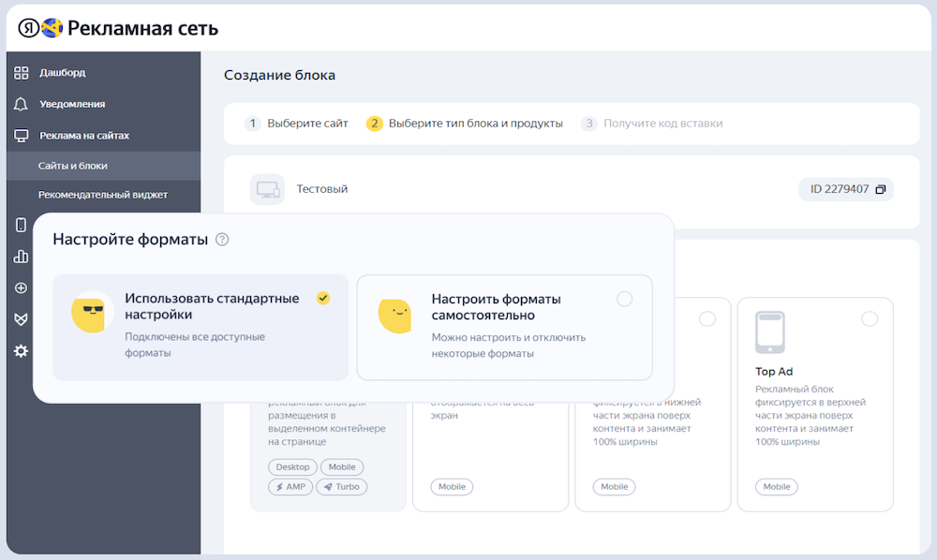Open Уведомления bell icon
The height and width of the screenshot is (560, 937).
[21, 104]
